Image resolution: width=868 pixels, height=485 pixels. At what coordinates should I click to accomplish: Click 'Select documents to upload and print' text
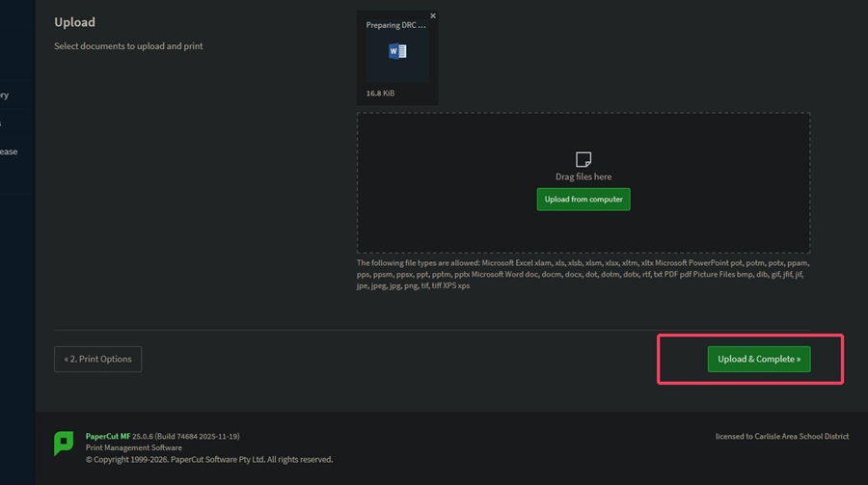(128, 46)
